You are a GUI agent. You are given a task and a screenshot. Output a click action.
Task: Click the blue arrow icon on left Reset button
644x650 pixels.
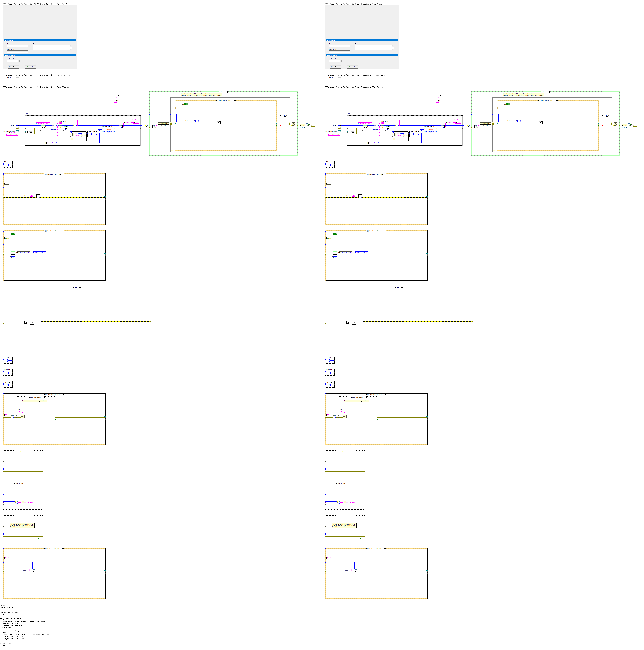pyautogui.click(x=10, y=67)
